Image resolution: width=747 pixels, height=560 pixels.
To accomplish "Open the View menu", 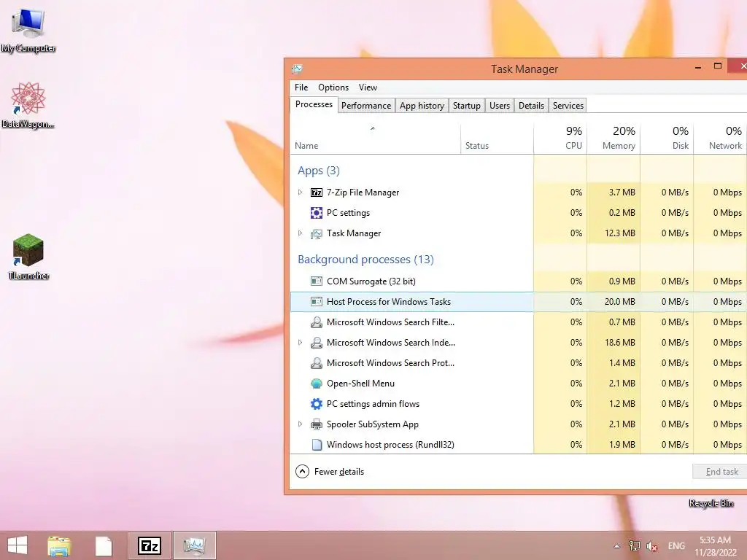I will 368,87.
